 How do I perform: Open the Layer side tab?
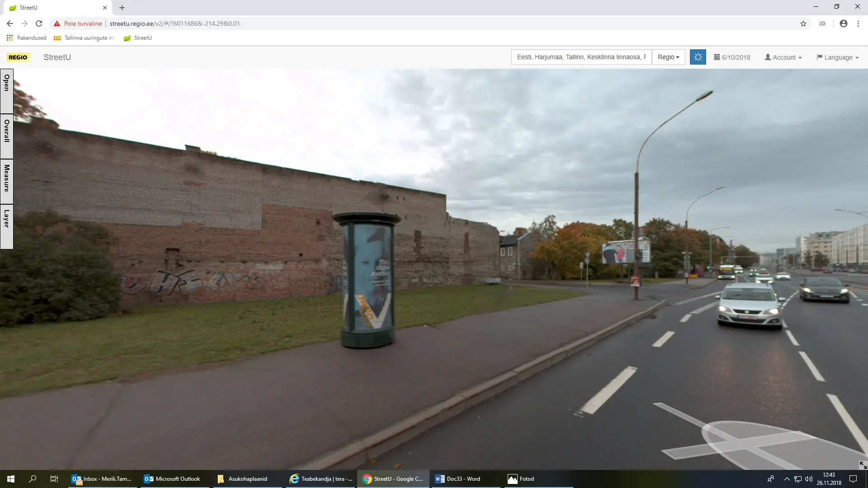tap(7, 226)
